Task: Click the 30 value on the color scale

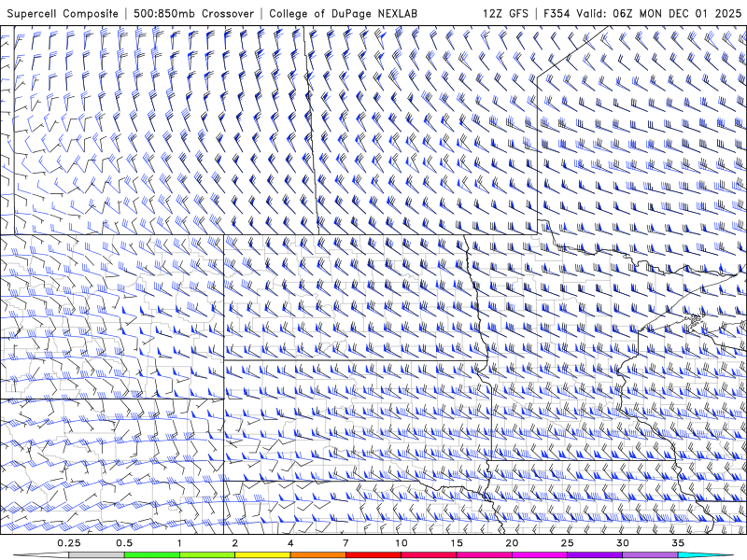Action: click(623, 543)
